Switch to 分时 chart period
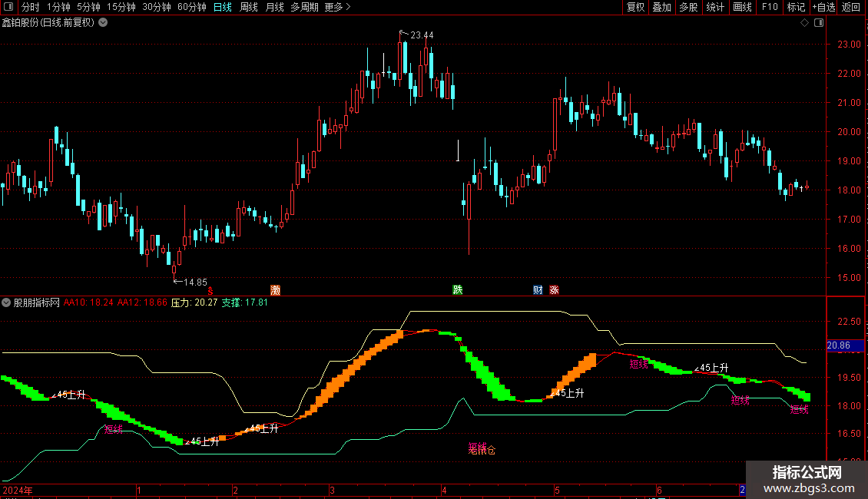 pyautogui.click(x=31, y=7)
